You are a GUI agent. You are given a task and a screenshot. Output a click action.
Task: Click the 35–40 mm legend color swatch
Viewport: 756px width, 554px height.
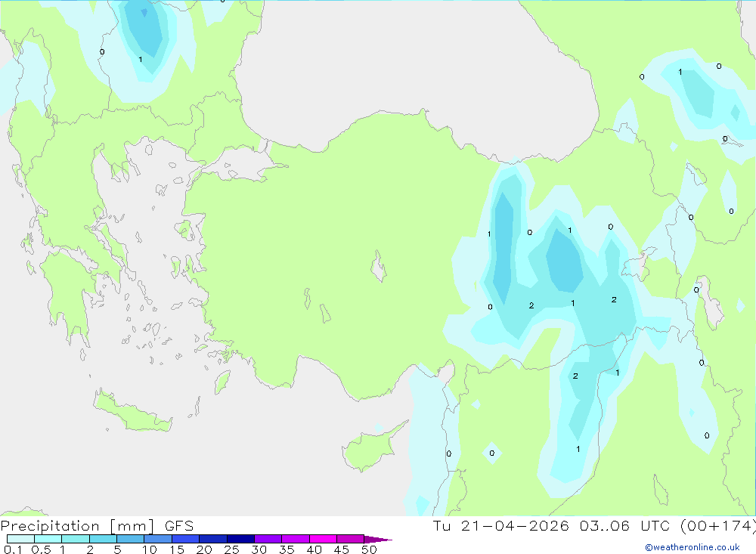[x=296, y=539]
